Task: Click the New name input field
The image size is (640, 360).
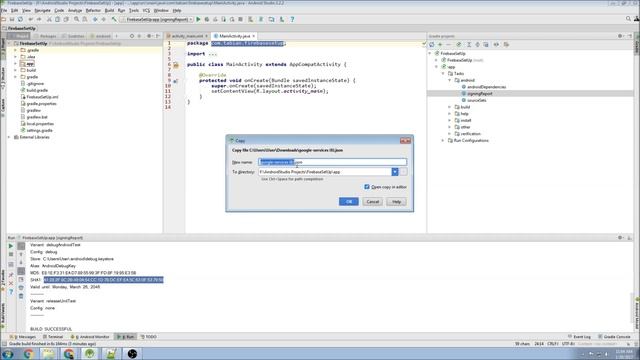Action: [x=332, y=162]
